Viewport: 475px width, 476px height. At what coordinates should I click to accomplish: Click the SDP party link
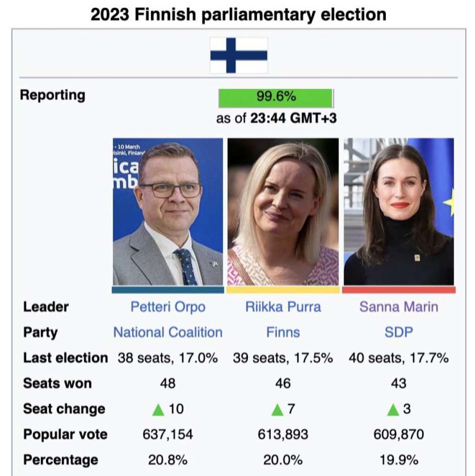[x=399, y=332]
